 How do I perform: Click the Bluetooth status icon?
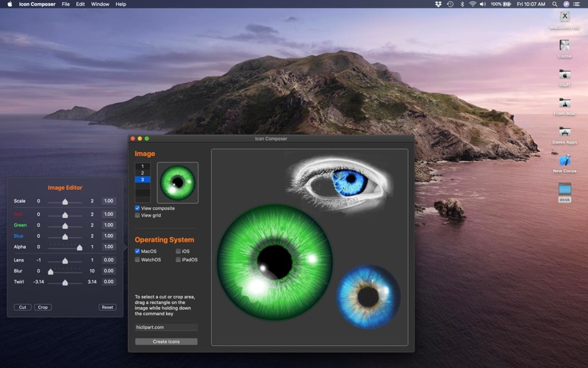click(x=462, y=4)
